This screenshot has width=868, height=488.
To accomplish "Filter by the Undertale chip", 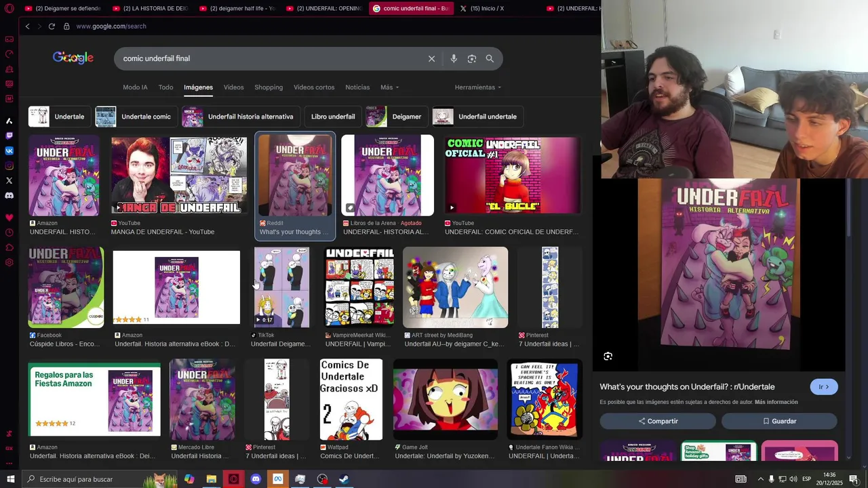I will pos(60,117).
